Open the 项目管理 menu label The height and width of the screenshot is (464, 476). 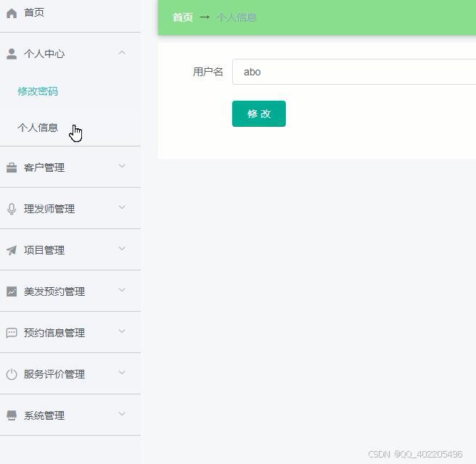(44, 250)
